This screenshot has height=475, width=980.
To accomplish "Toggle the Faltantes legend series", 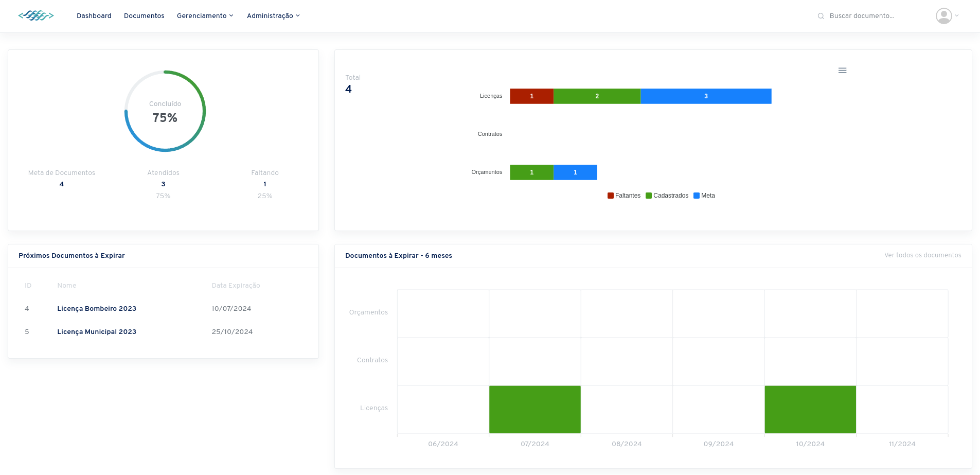I will click(624, 196).
